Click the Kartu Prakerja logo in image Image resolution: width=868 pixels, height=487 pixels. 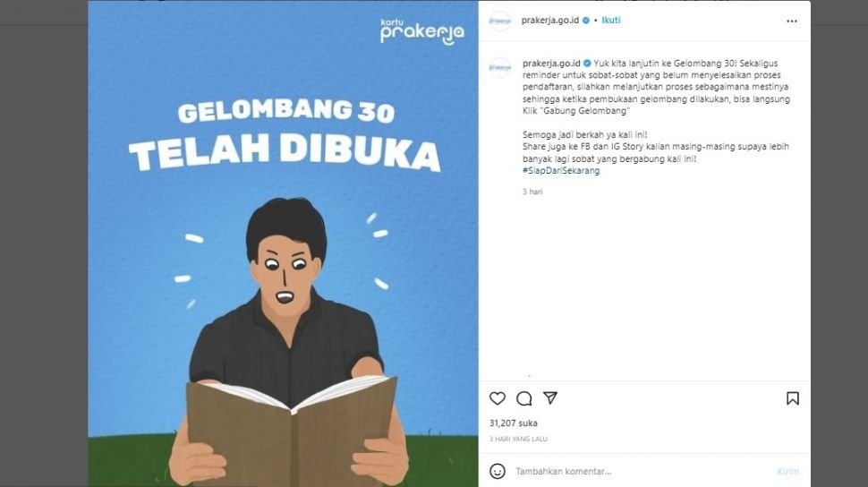coord(421,31)
